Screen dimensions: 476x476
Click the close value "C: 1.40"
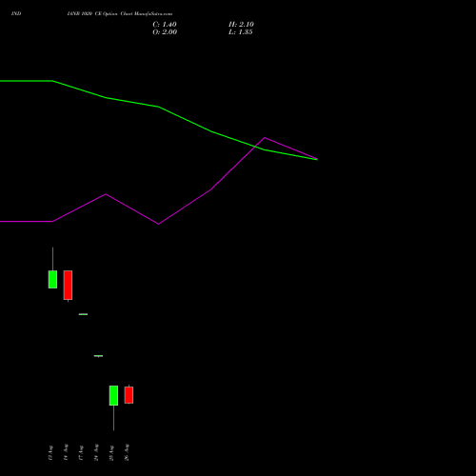point(165,25)
